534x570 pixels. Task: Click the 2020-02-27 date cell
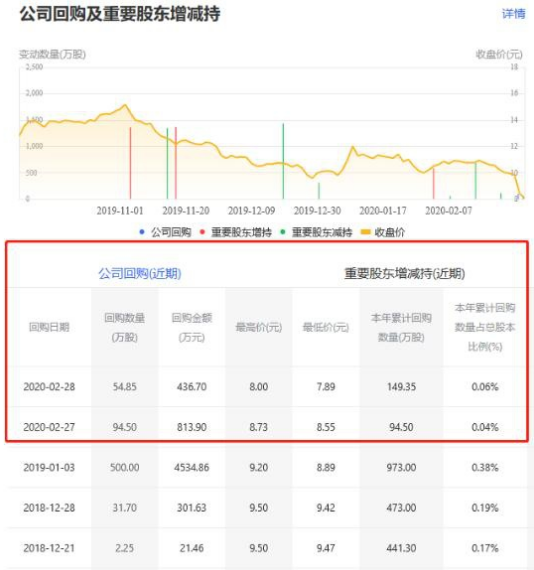49,427
